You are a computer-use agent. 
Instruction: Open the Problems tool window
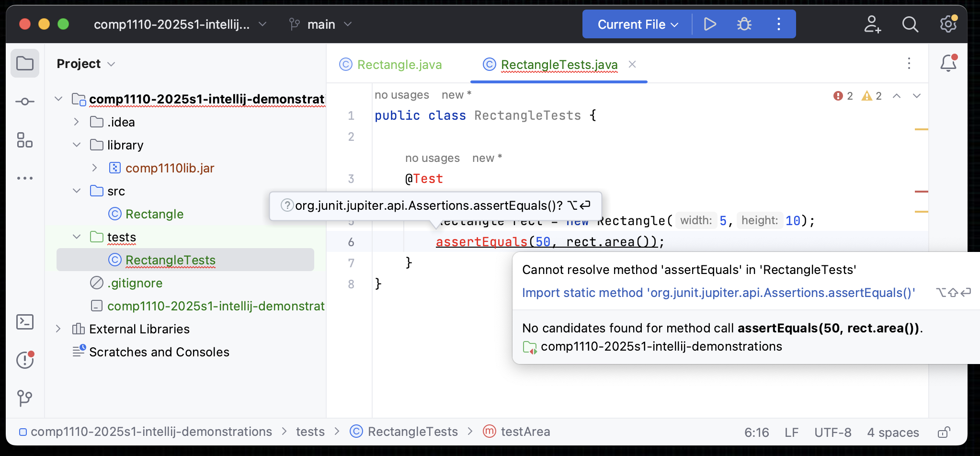24,360
